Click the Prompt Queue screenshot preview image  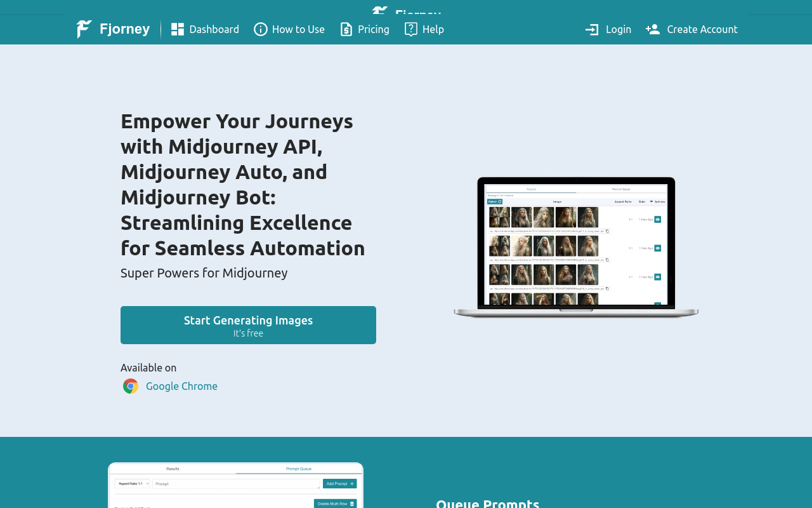235,485
